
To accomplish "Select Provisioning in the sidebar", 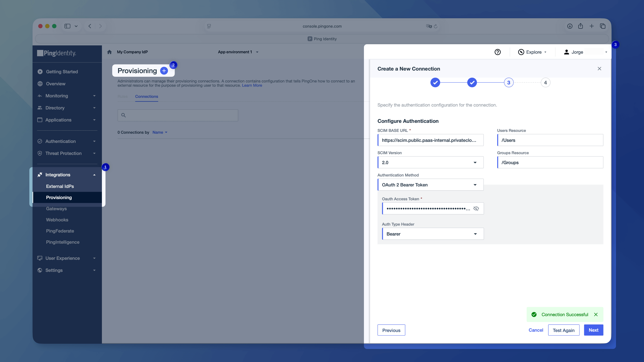I will point(59,197).
